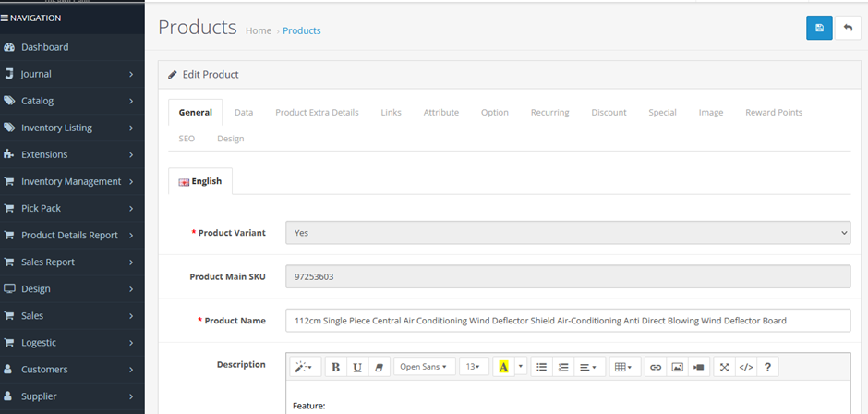Viewport: 868px width, 414px height.
Task: Click into the Product Name input field
Action: [x=567, y=321]
